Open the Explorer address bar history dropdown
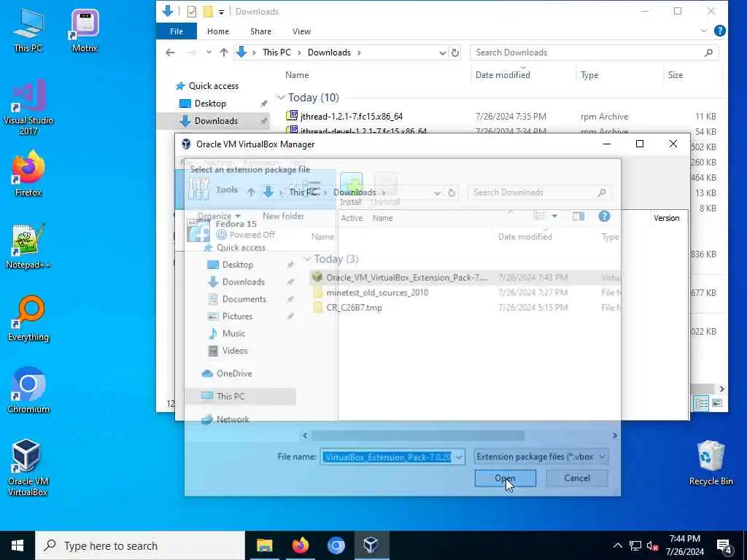The height and width of the screenshot is (560, 747). coord(443,52)
